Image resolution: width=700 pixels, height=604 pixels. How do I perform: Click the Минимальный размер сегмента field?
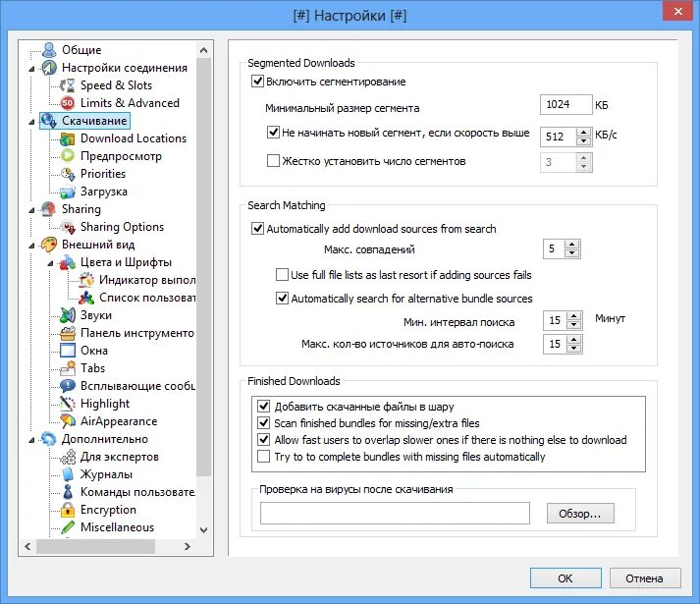click(566, 104)
